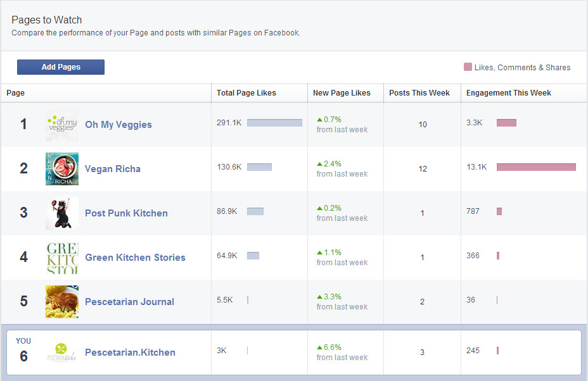
Task: Open Pescetarian Journal food thumbnail
Action: [x=62, y=302]
